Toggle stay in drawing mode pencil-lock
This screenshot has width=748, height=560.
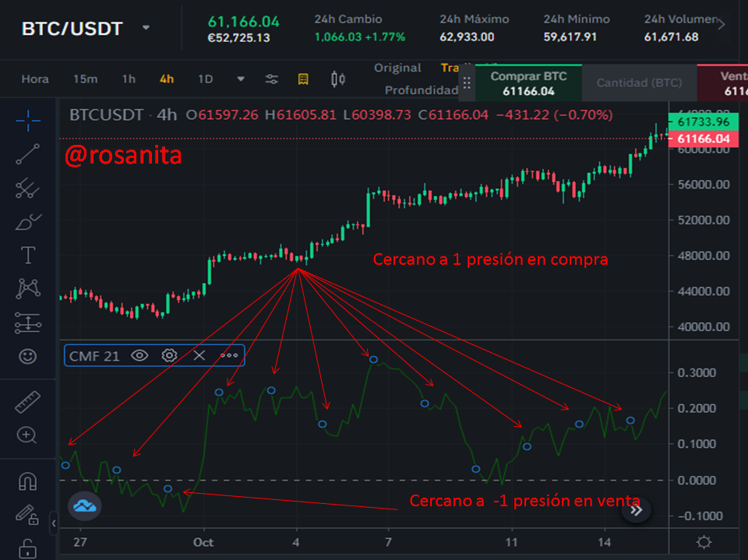click(28, 515)
